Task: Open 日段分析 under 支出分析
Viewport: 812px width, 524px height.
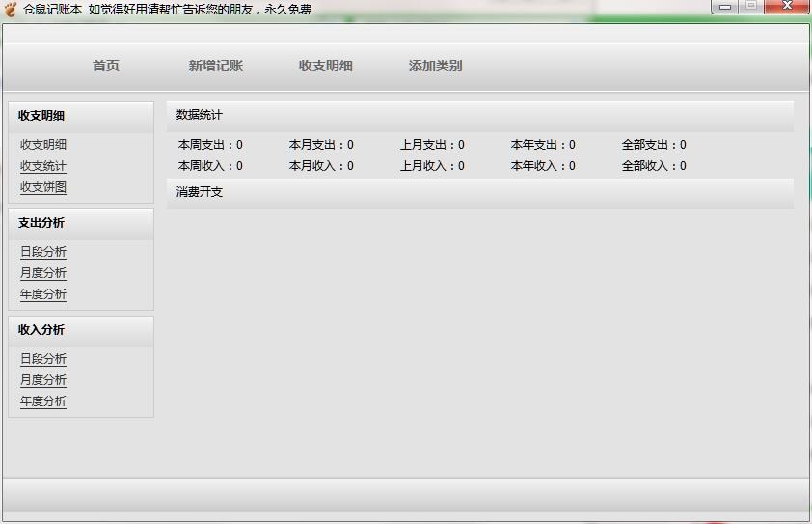Action: click(x=43, y=251)
